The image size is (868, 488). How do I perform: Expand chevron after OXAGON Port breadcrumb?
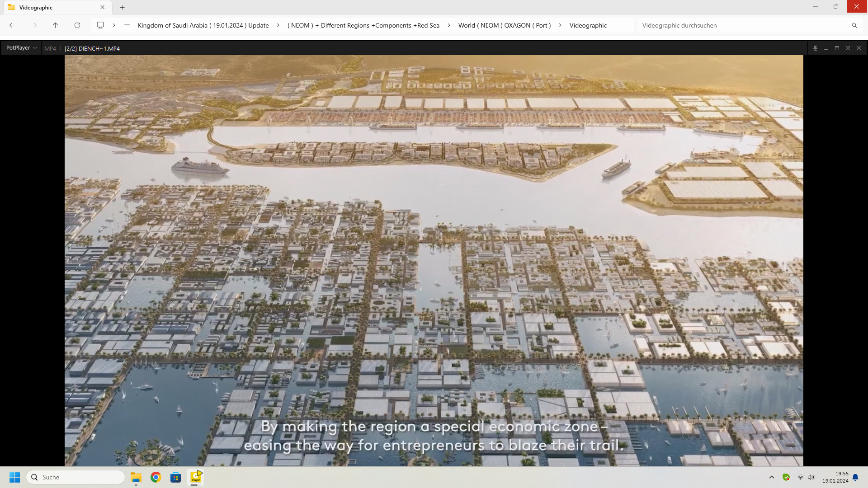[x=560, y=25]
